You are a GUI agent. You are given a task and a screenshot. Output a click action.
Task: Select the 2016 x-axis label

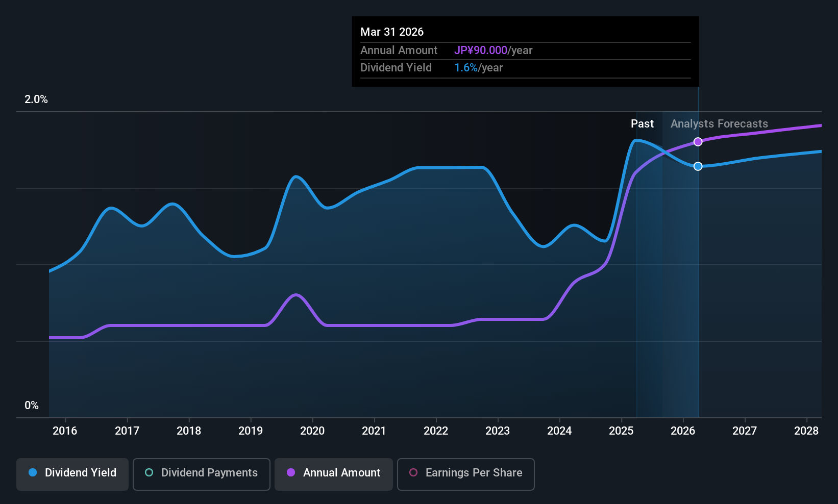pyautogui.click(x=65, y=431)
